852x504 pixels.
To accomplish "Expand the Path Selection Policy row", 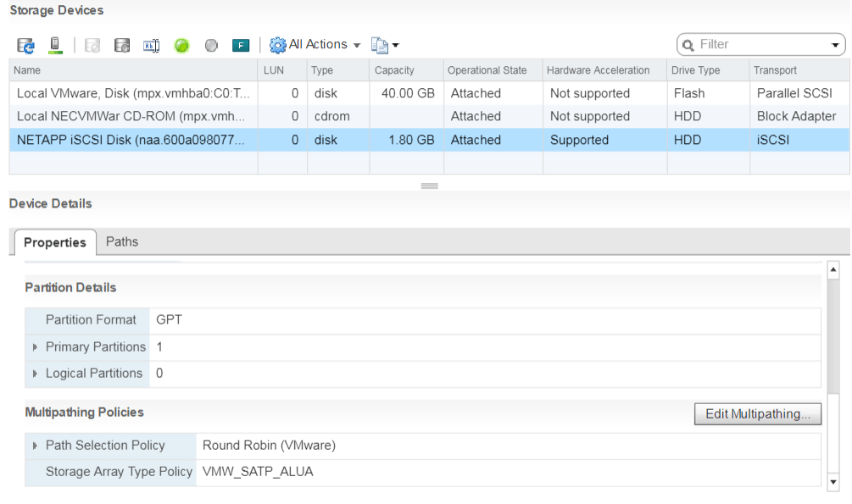I will pos(35,446).
